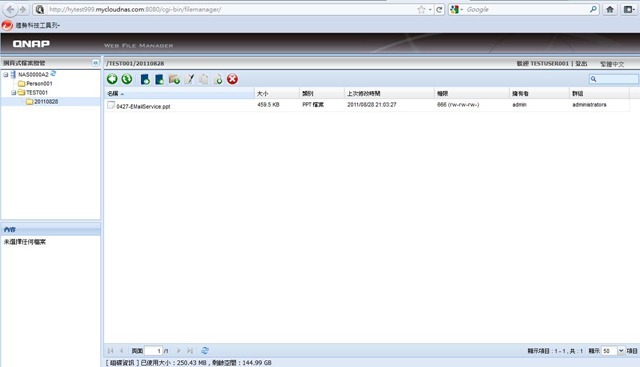The width and height of the screenshot is (640, 367).
Task: Click the disk usage info in the status bar
Action: click(188, 363)
